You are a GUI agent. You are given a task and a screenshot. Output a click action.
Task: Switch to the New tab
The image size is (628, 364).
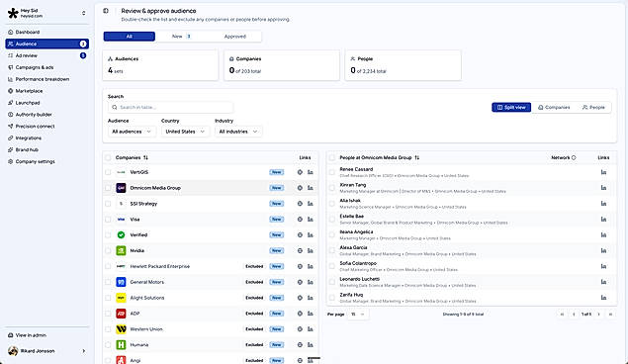click(x=181, y=37)
